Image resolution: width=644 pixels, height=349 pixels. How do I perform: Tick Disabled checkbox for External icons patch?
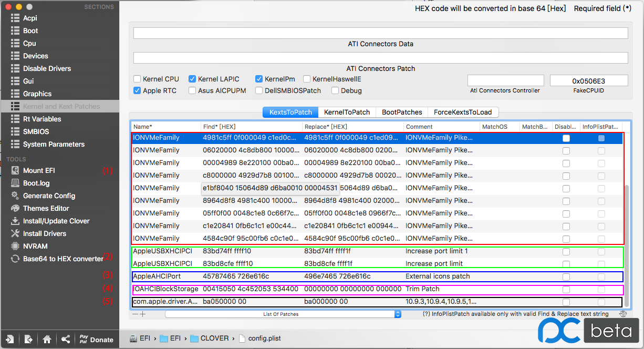pos(566,276)
